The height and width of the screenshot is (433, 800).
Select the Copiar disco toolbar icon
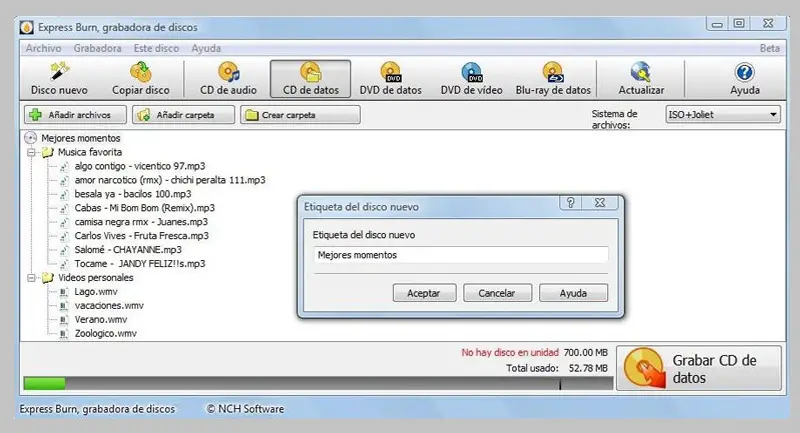[x=141, y=72]
